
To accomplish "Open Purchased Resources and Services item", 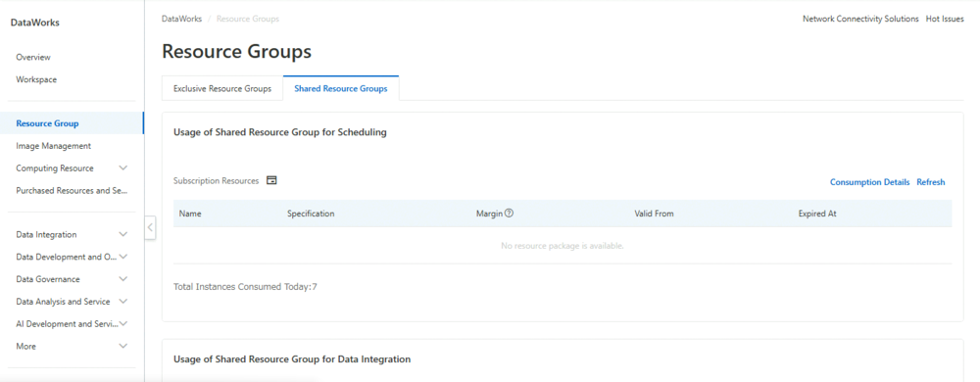I will click(72, 190).
